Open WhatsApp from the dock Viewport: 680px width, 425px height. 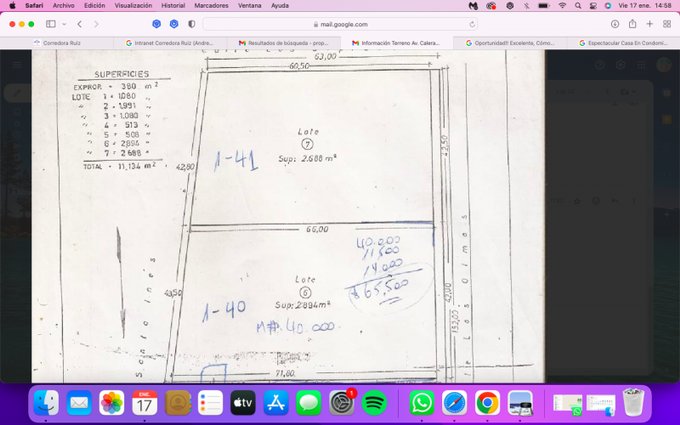click(422, 403)
